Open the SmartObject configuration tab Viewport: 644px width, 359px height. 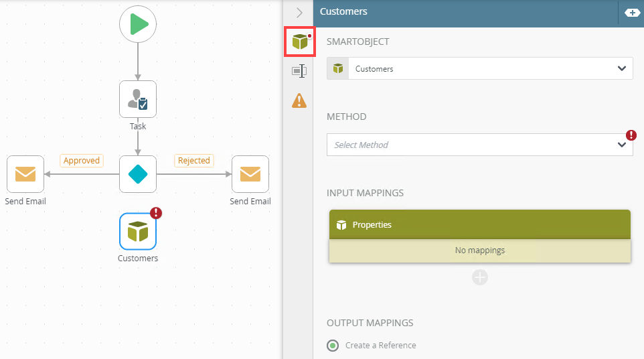299,42
